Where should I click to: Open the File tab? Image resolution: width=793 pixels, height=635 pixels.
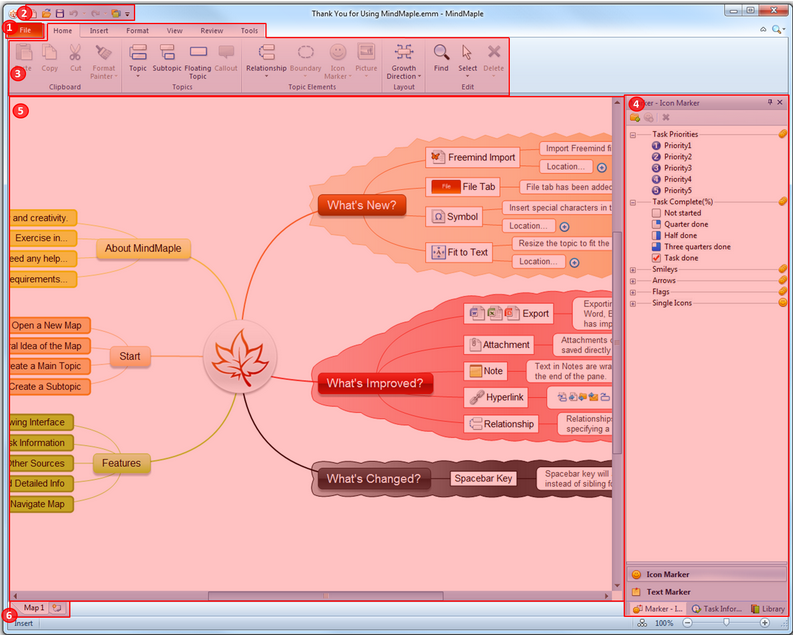[x=25, y=30]
